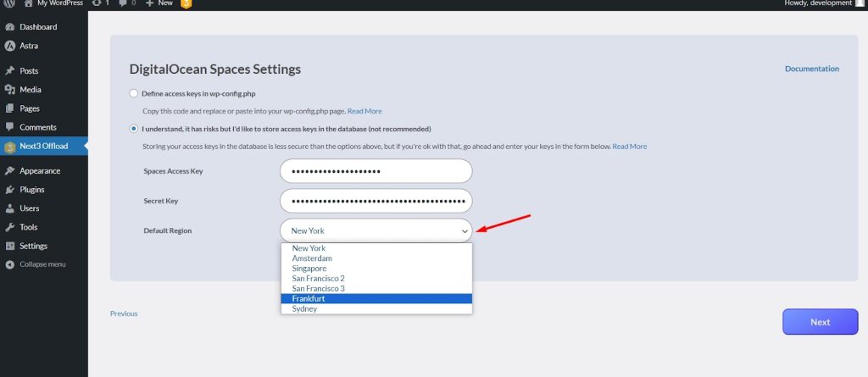The height and width of the screenshot is (377, 868).
Task: Click the Posts pushpin icon
Action: tap(9, 71)
